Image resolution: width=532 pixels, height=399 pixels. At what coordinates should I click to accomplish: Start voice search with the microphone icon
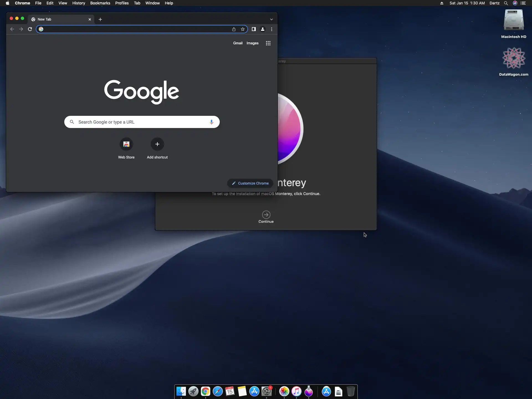(x=211, y=122)
